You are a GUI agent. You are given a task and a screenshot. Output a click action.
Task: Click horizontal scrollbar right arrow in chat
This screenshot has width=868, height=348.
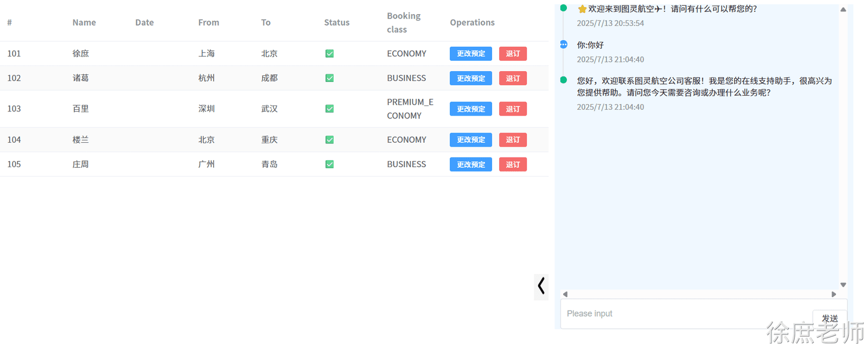[834, 294]
